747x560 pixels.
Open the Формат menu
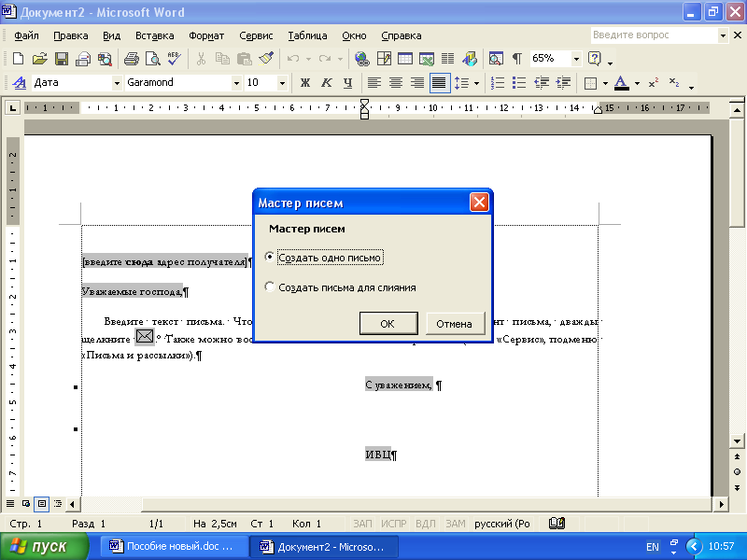tap(206, 35)
